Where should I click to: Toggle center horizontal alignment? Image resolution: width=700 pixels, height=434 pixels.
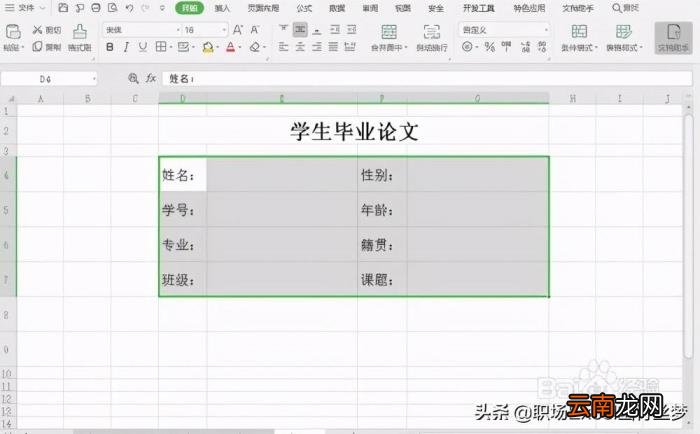click(300, 46)
